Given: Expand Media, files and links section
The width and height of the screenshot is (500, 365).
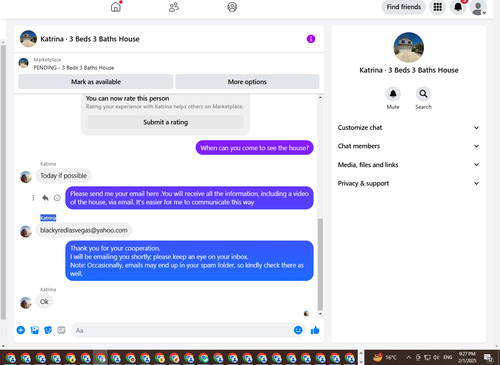Looking at the screenshot, I should tap(409, 165).
